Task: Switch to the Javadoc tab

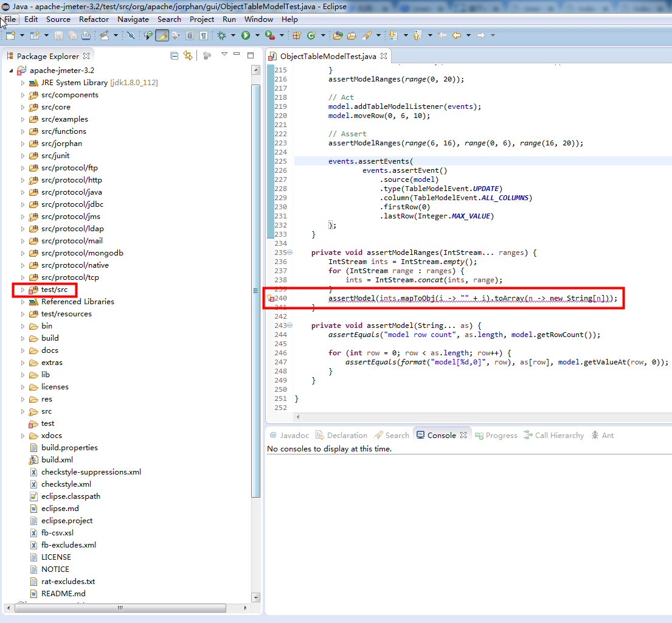Action: (289, 435)
